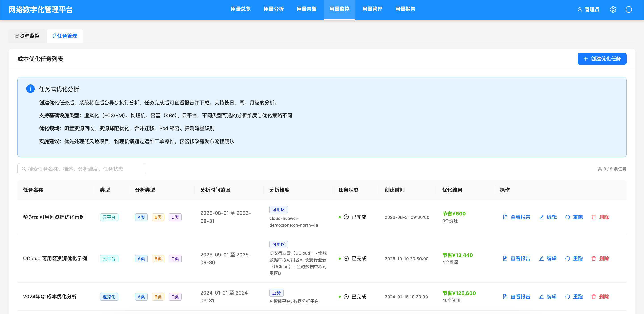The height and width of the screenshot is (314, 644).
Task: Click the task search input field
Action: click(x=82, y=169)
